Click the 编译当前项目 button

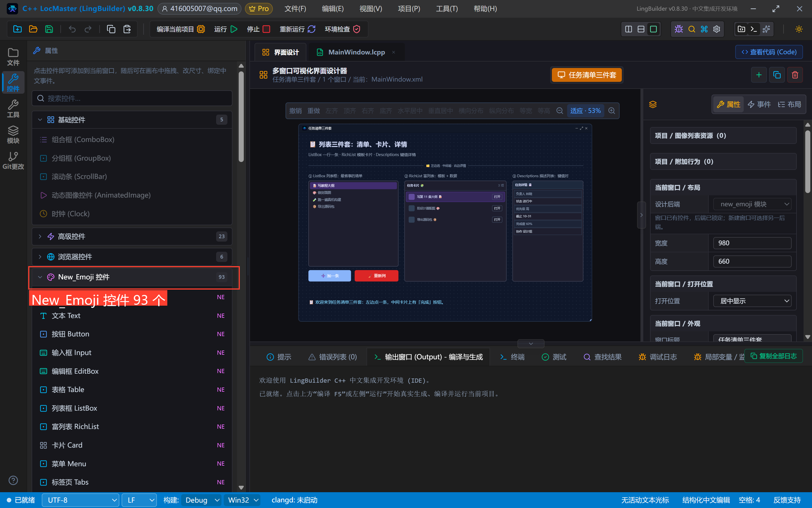click(x=181, y=29)
